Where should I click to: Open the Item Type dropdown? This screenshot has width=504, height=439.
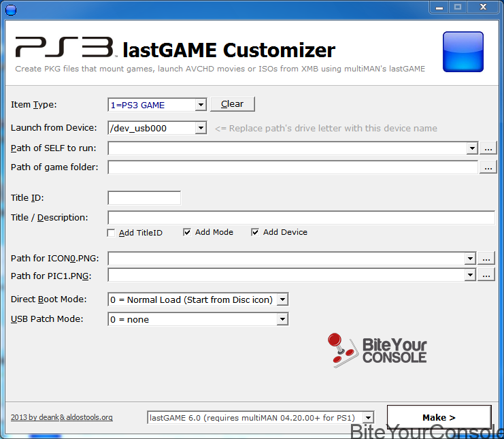[x=201, y=105]
